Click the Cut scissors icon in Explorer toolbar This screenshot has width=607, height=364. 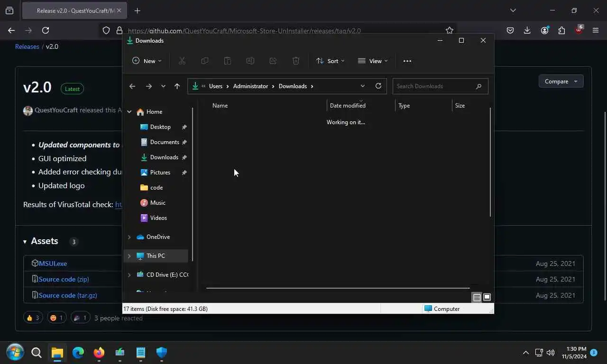pyautogui.click(x=182, y=61)
